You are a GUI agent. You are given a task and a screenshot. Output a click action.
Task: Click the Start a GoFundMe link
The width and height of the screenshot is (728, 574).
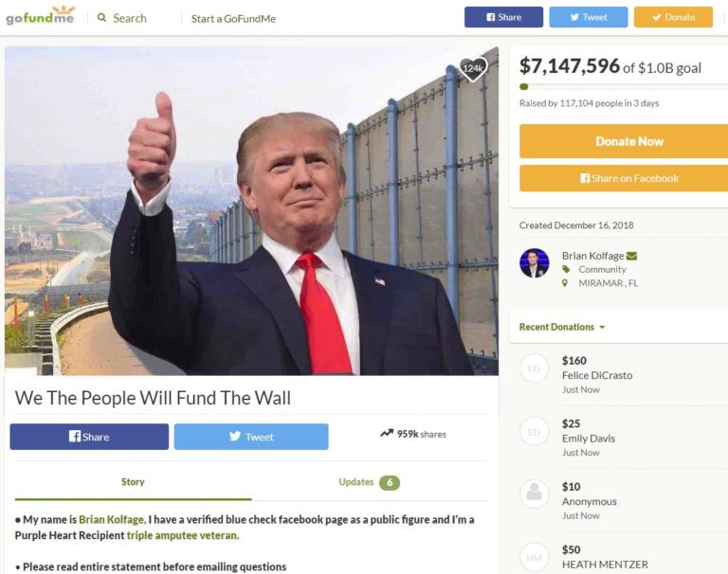pyautogui.click(x=233, y=19)
